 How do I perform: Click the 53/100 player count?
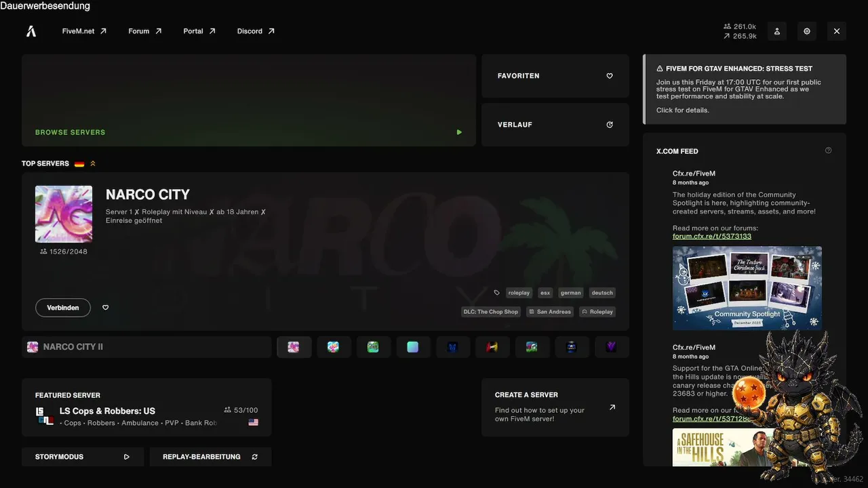coord(241,410)
